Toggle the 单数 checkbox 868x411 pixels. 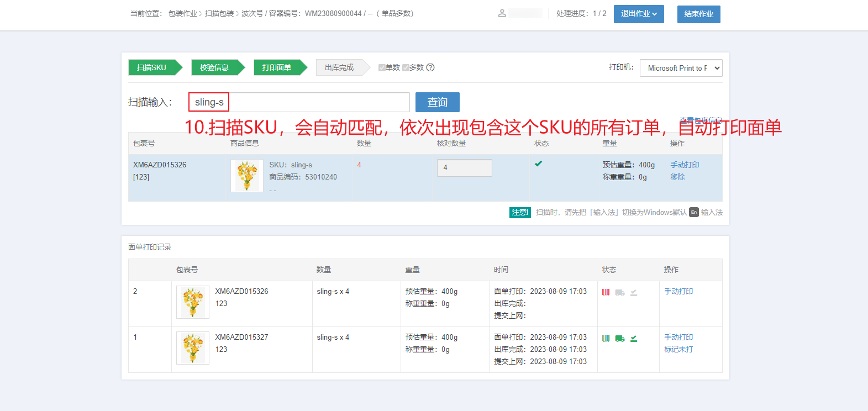(x=382, y=67)
